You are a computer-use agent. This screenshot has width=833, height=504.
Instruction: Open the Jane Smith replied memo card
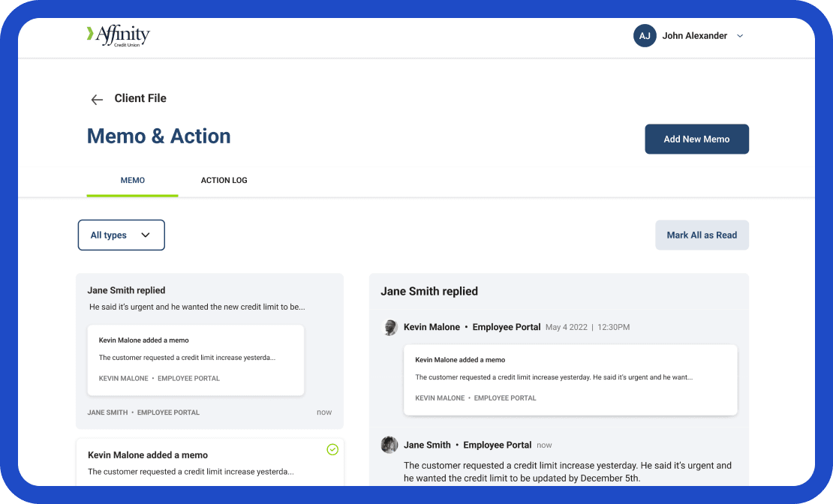click(209, 298)
